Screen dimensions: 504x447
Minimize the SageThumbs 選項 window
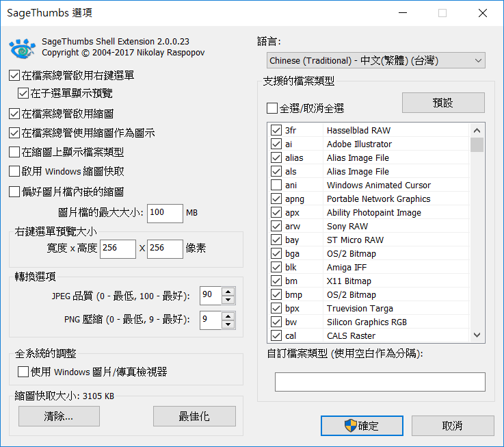coord(402,13)
